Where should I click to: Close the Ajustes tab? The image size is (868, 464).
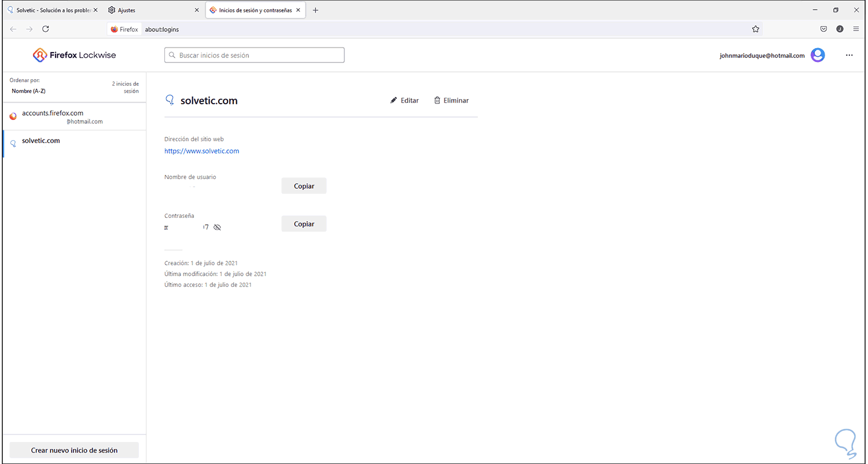pyautogui.click(x=197, y=10)
